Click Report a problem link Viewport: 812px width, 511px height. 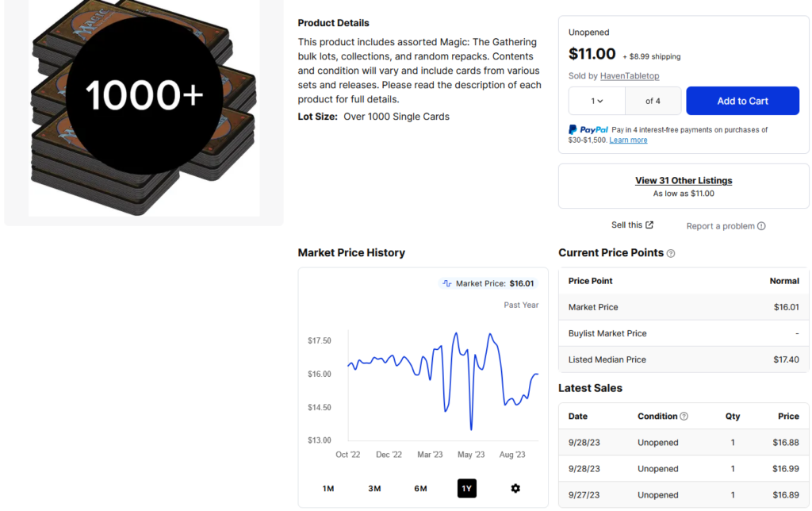click(720, 226)
